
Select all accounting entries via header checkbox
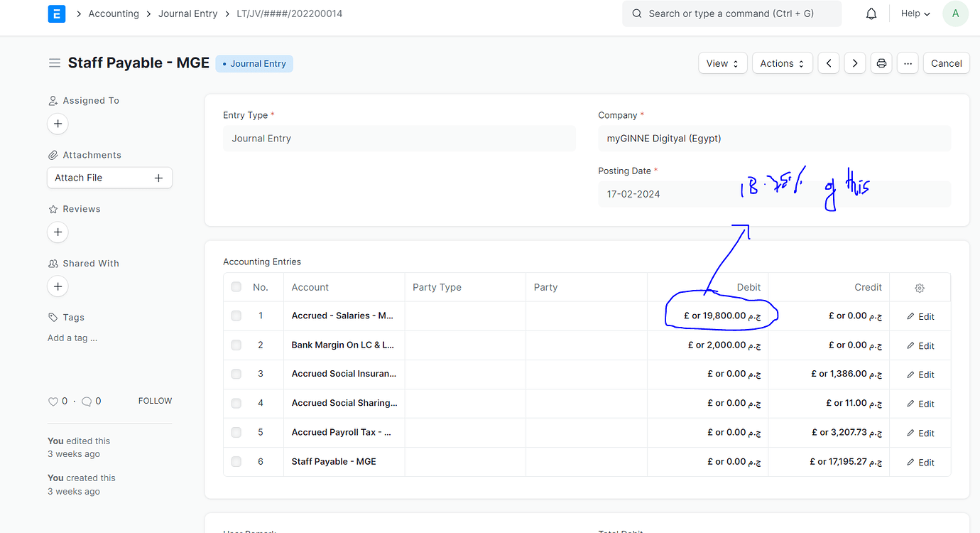[x=236, y=287]
